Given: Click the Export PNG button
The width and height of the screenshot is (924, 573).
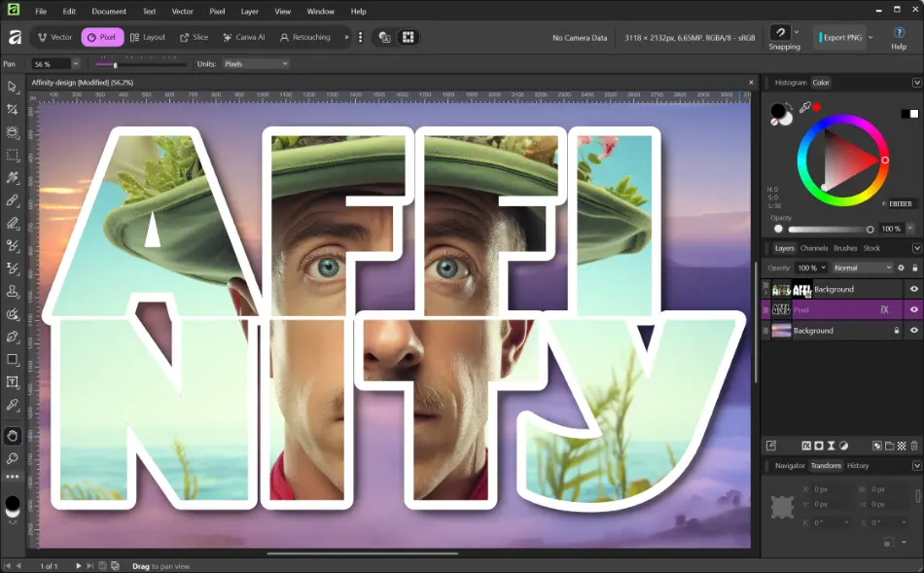Looking at the screenshot, I should click(x=841, y=37).
